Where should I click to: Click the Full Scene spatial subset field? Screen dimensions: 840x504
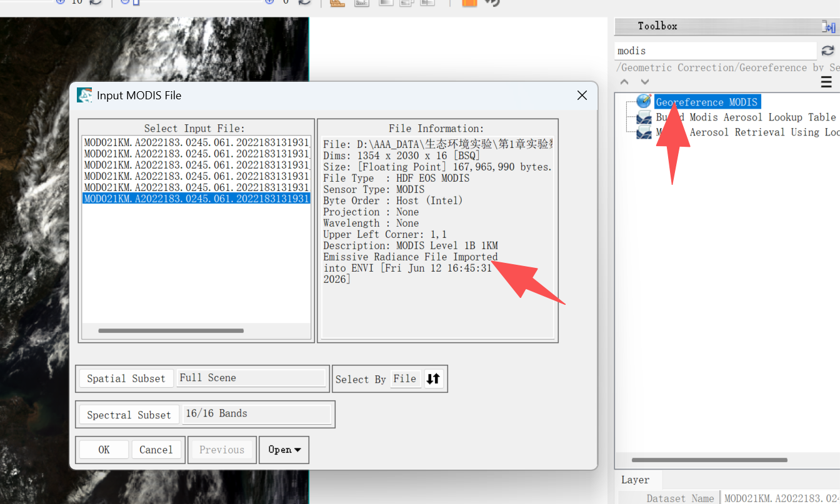251,378
